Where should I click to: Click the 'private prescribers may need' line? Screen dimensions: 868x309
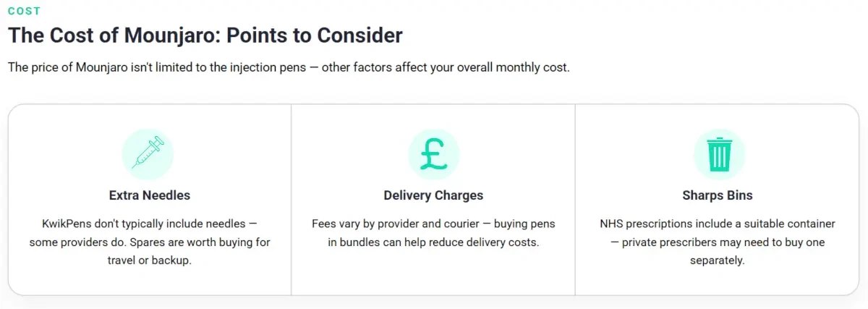698,242
